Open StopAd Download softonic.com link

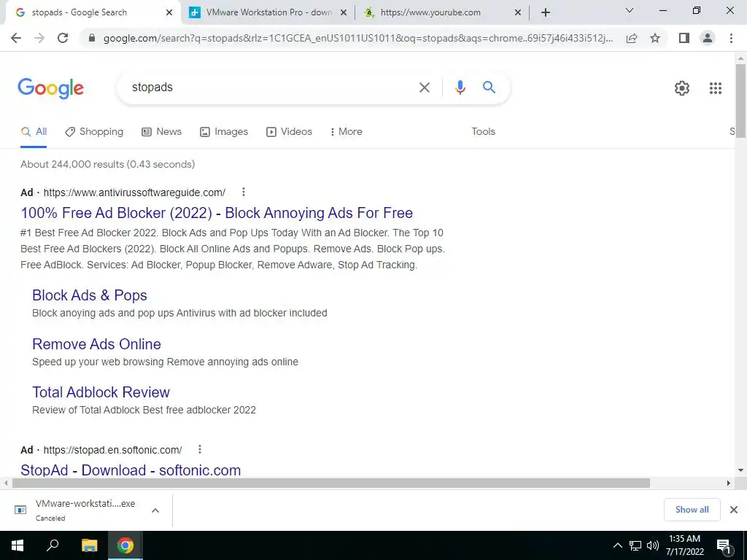131,470
